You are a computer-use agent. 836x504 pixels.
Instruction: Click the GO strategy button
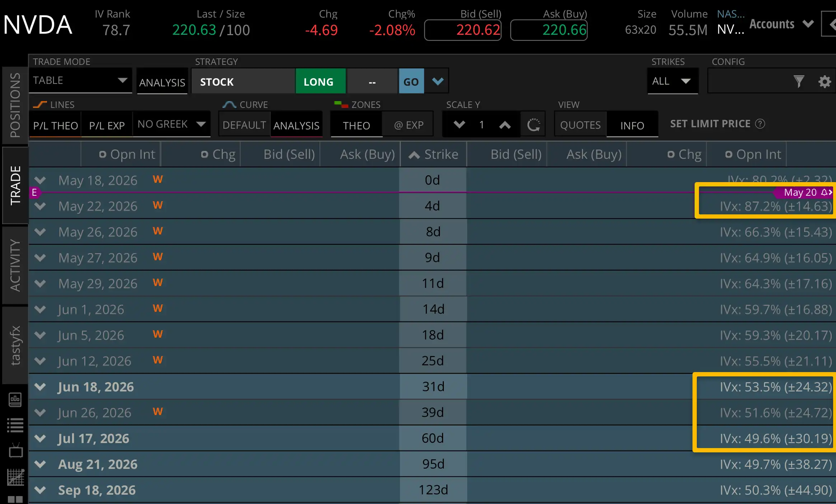pos(411,82)
